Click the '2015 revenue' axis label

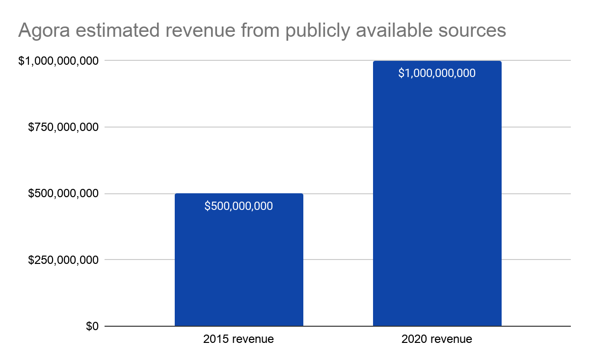[x=239, y=339]
